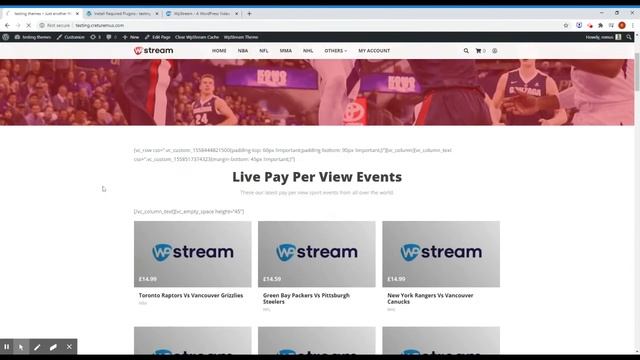Open New York Rangers Vs Vancouver Canucks thumbnail
The height and width of the screenshot is (360, 640).
pos(441,254)
